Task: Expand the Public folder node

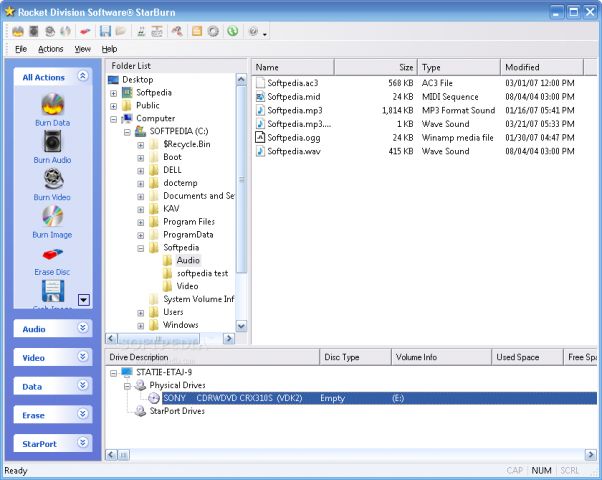Action: (114, 106)
